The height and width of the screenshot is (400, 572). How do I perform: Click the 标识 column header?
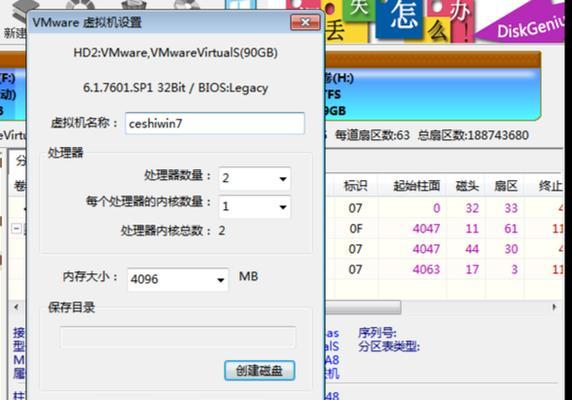coord(355,186)
